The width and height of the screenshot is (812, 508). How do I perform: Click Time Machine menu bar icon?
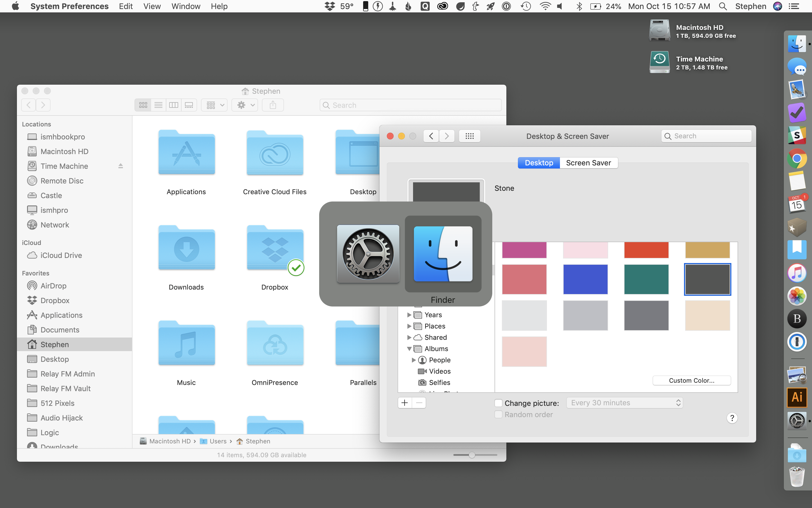tap(526, 6)
